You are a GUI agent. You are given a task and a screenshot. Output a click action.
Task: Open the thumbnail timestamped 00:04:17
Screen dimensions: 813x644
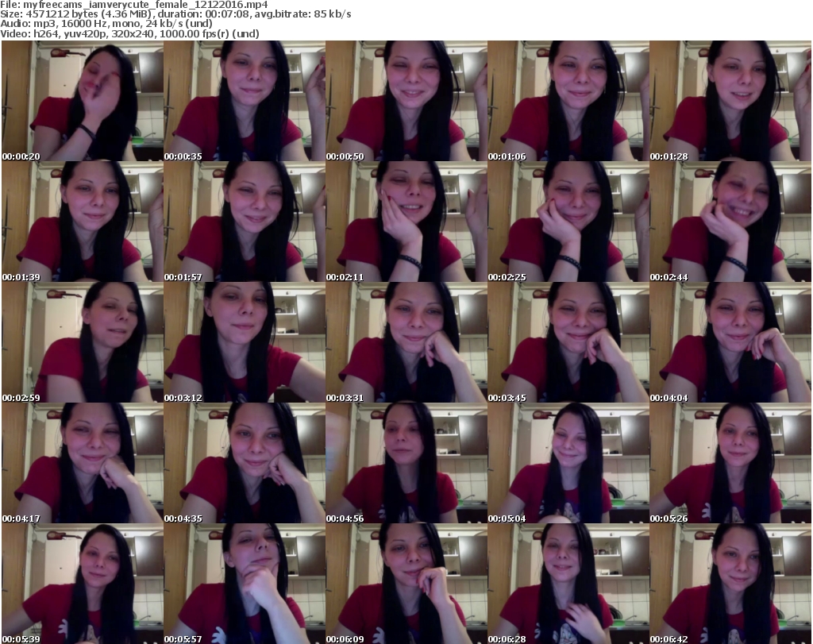point(83,463)
